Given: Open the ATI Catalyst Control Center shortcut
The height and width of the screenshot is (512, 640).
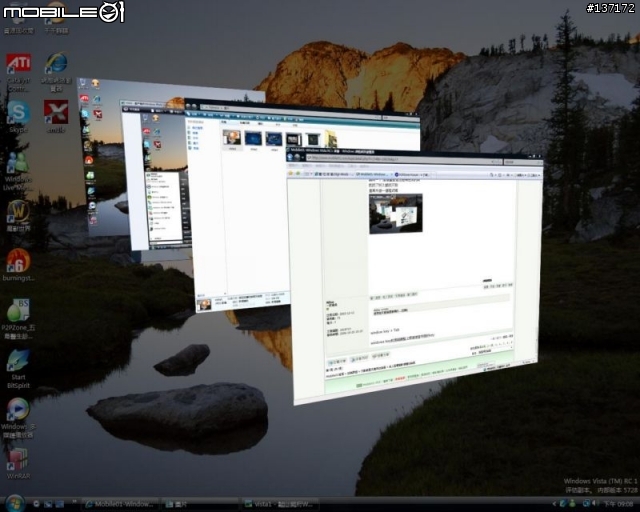Looking at the screenshot, I should tap(18, 72).
